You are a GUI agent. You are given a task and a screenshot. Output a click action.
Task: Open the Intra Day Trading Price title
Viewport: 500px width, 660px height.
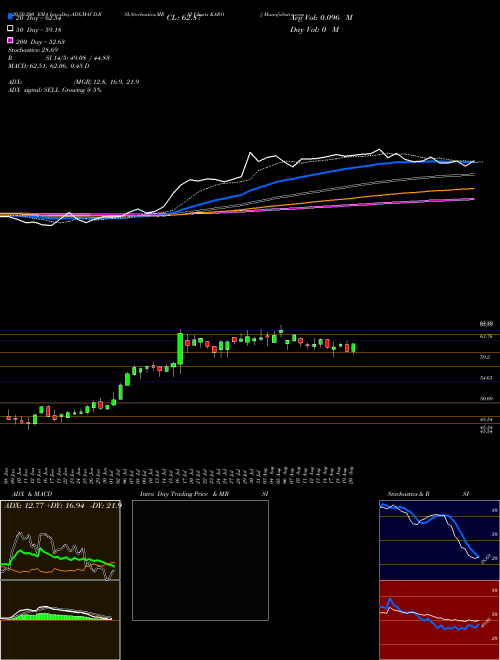[185, 494]
